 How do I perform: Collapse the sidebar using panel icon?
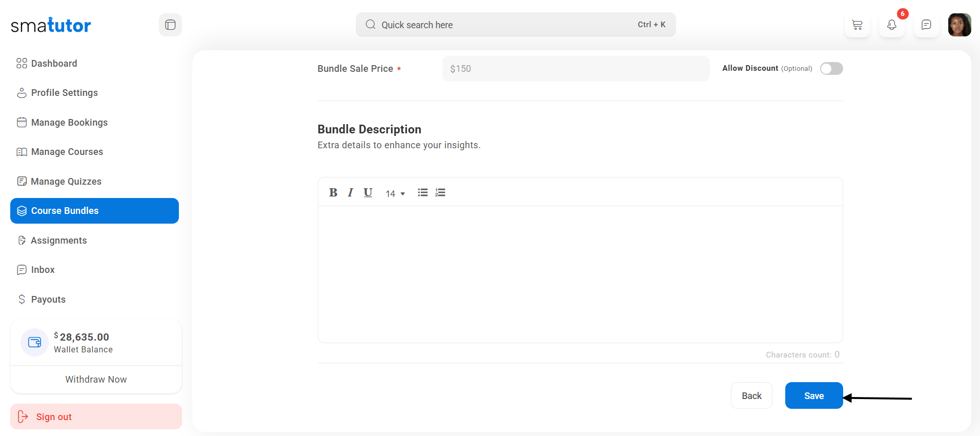coord(170,25)
